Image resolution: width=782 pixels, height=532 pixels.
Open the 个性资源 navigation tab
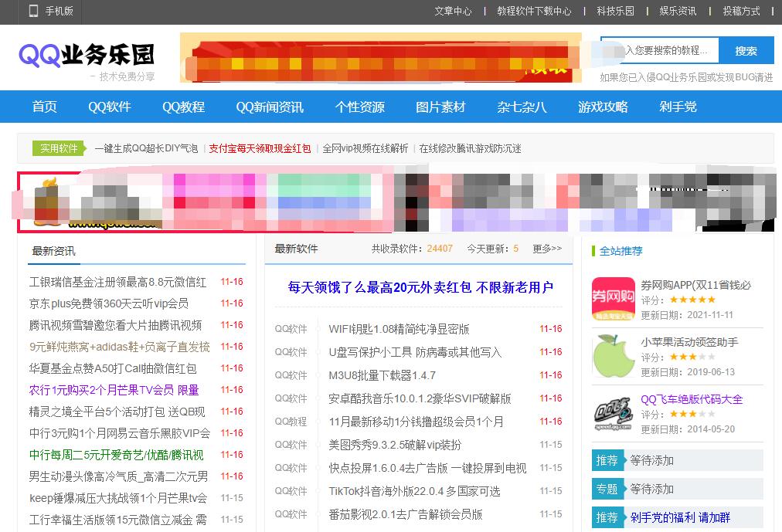[x=359, y=107]
